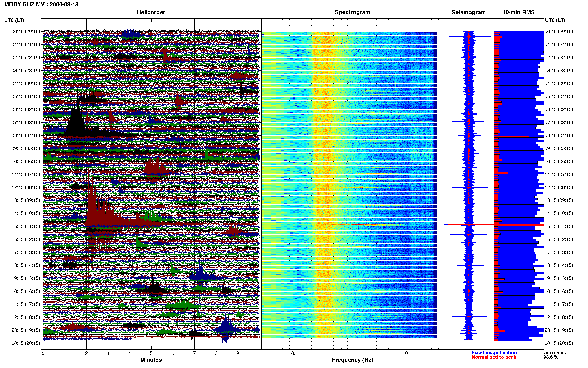This screenshot has width=588, height=368.
Task: Click the left '23:15 (19:15)' time label
Action: click(26, 330)
